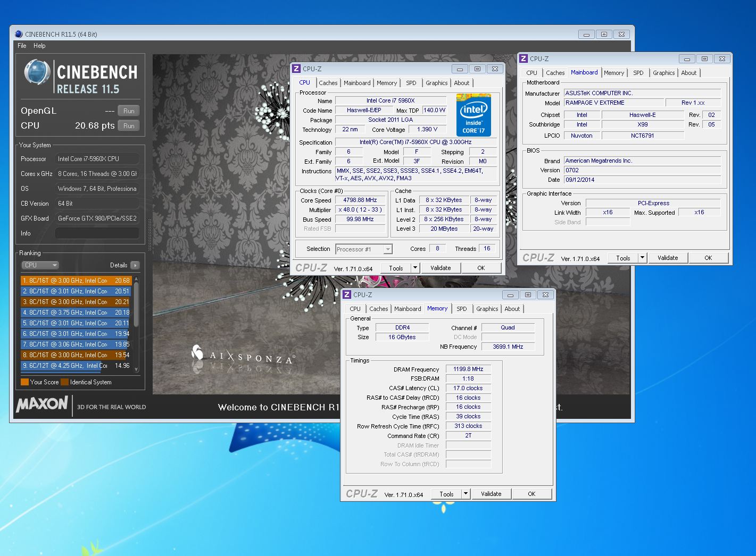
Task: Click the Cinebench title bar app icon
Action: [19, 34]
